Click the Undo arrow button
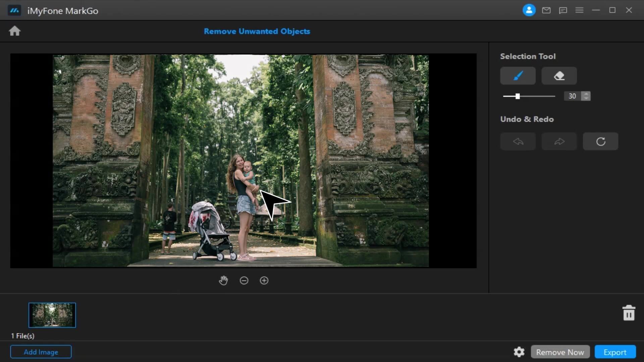644x362 pixels. tap(518, 141)
